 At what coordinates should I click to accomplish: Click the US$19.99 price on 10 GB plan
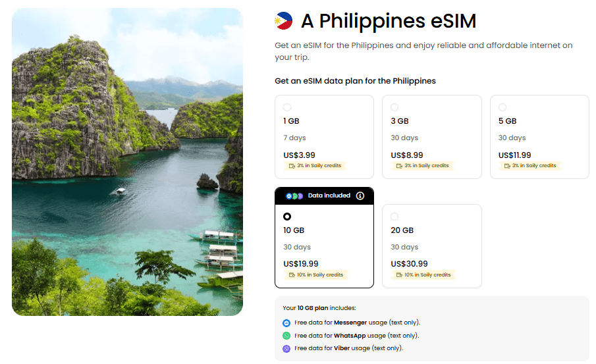301,264
